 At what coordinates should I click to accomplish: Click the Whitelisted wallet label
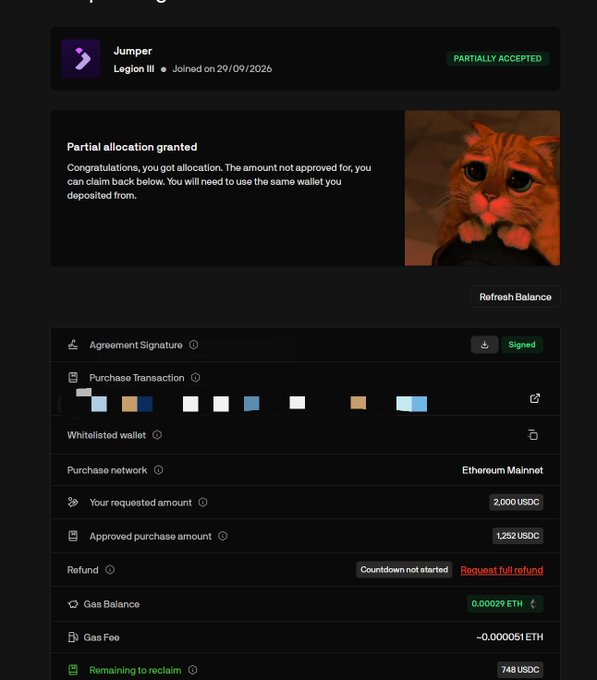tap(106, 435)
